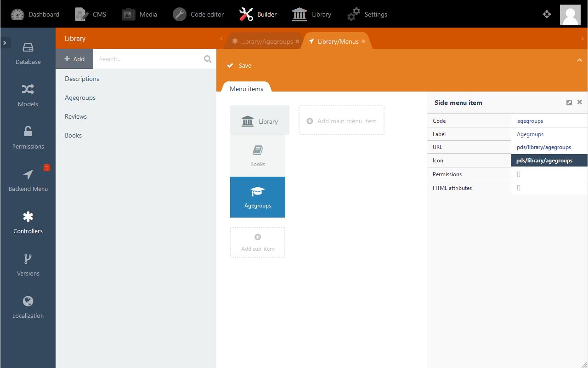Edit the Label field value Agegroups
This screenshot has width=588, height=368.
[548, 134]
